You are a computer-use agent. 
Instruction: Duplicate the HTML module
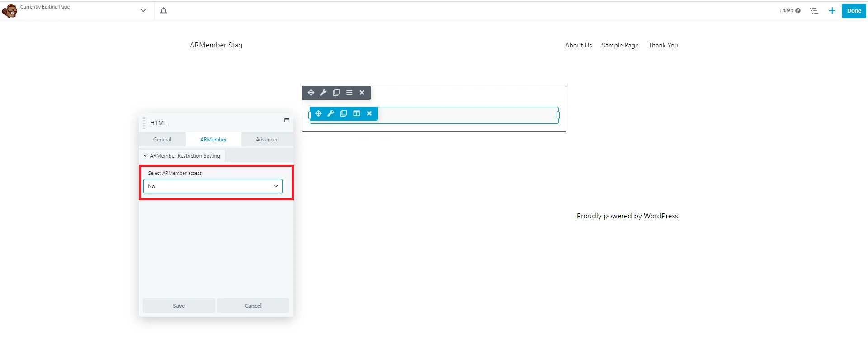coord(344,113)
